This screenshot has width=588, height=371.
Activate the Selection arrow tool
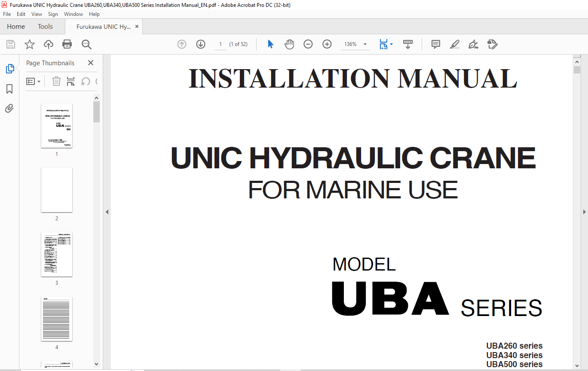[270, 44]
